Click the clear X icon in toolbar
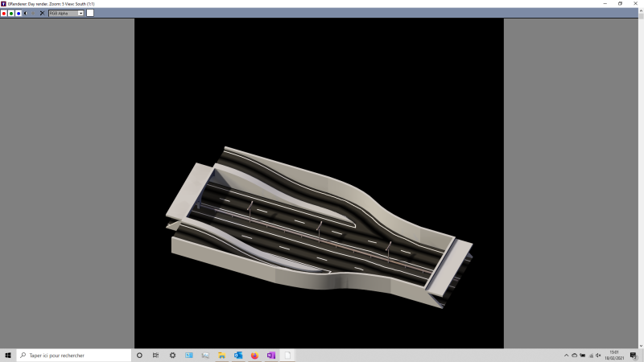The height and width of the screenshot is (362, 644). (42, 13)
